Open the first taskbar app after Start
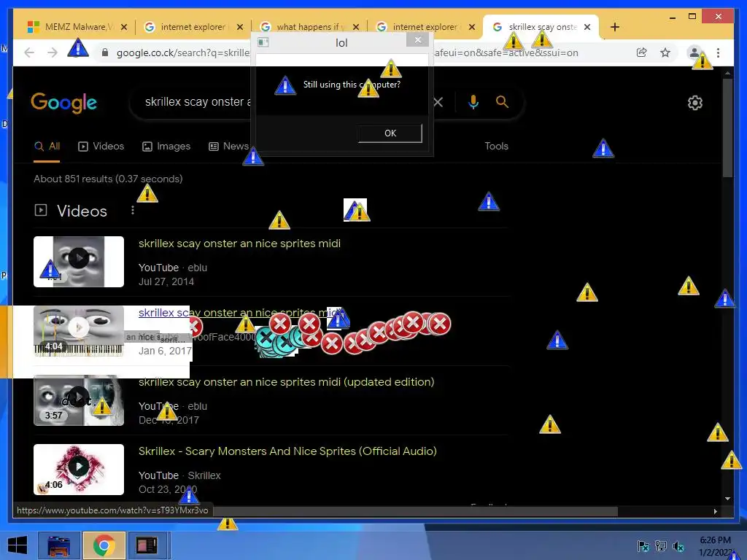 [x=59, y=545]
